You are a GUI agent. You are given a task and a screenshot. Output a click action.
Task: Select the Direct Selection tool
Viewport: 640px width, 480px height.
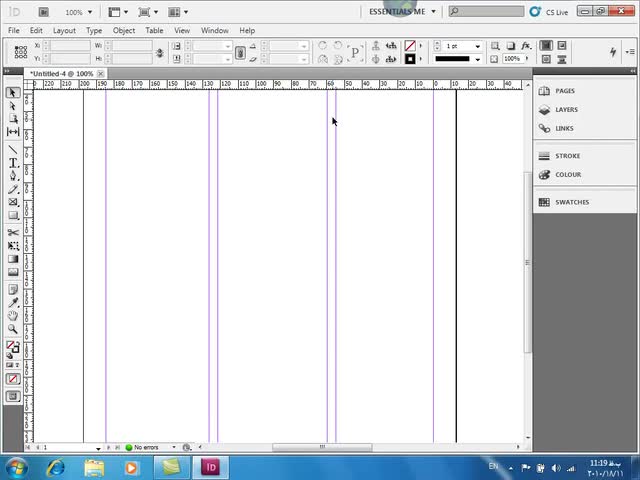click(x=13, y=106)
